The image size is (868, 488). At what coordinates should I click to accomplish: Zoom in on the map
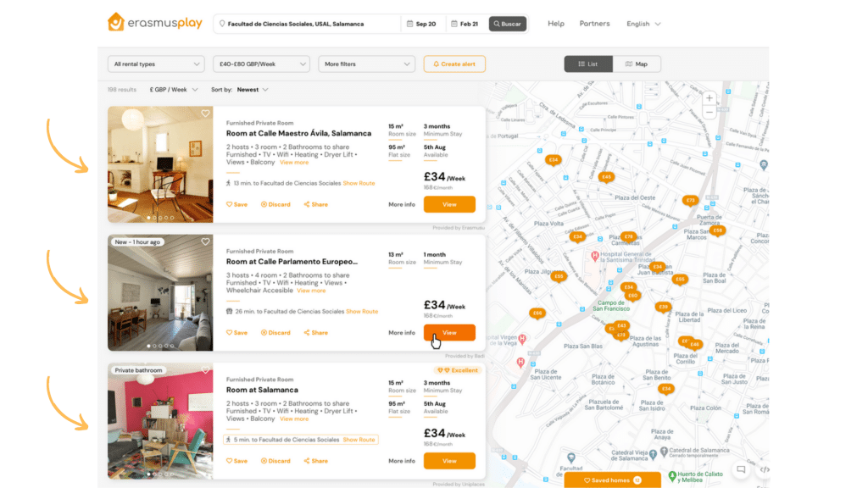(x=709, y=98)
